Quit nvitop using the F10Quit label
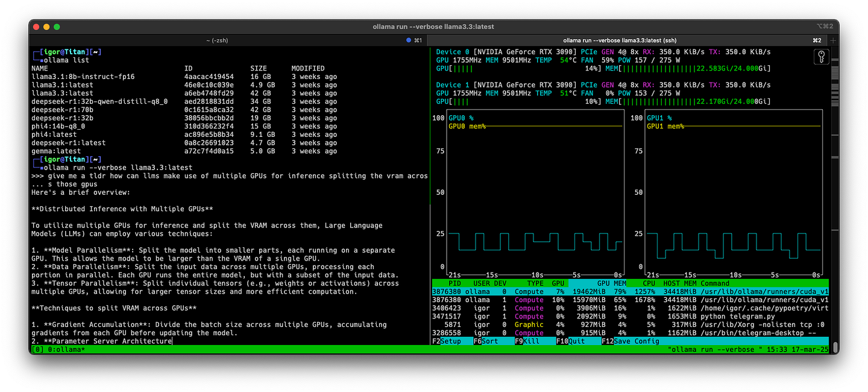 (x=570, y=341)
